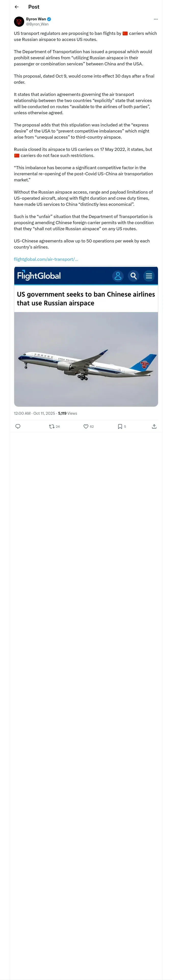
Task: Open the post's three-dot more menu
Action: click(155, 19)
